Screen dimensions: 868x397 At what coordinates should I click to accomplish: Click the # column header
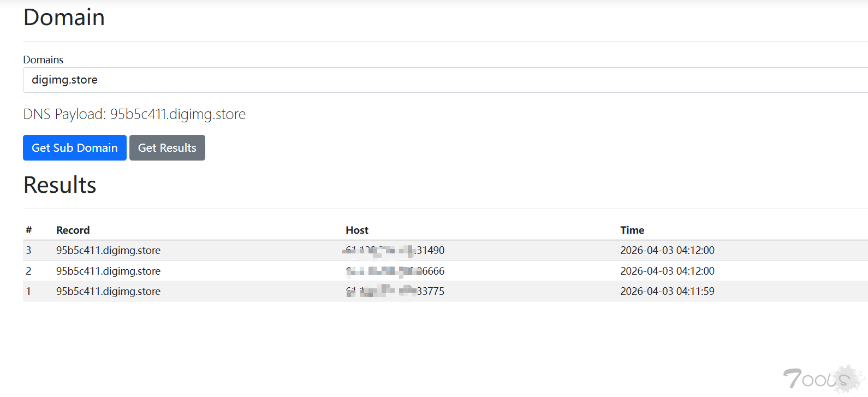[29, 230]
